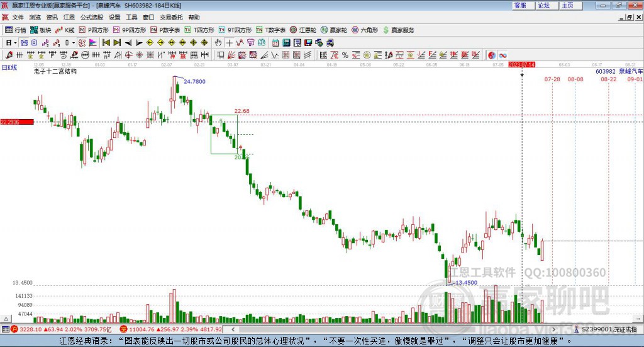Open the T数字表 time table

click(270, 30)
